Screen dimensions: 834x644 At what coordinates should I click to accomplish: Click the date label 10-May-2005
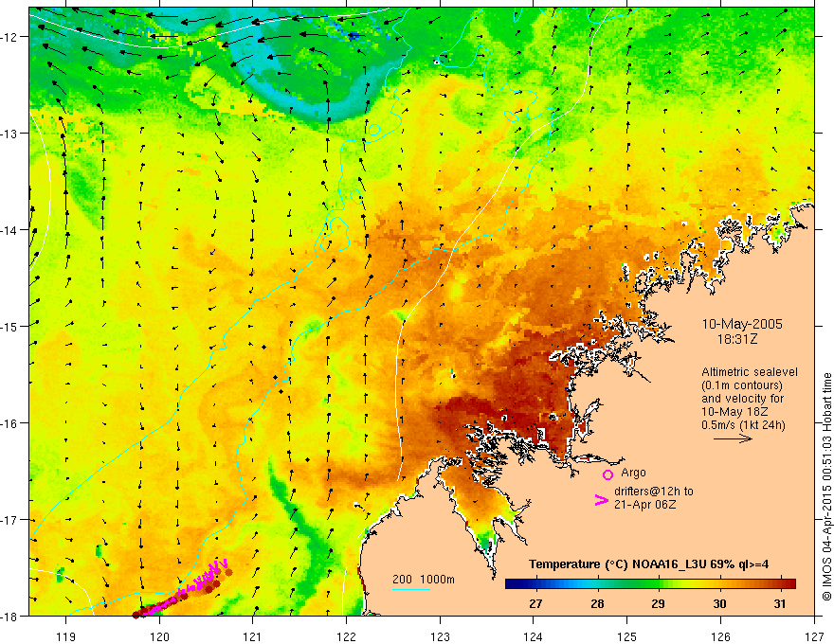[x=742, y=324]
